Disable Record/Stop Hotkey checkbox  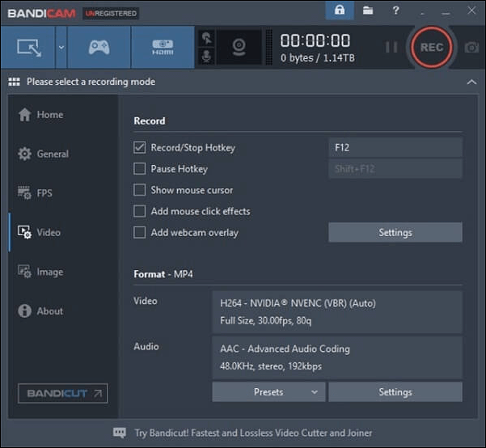(140, 148)
